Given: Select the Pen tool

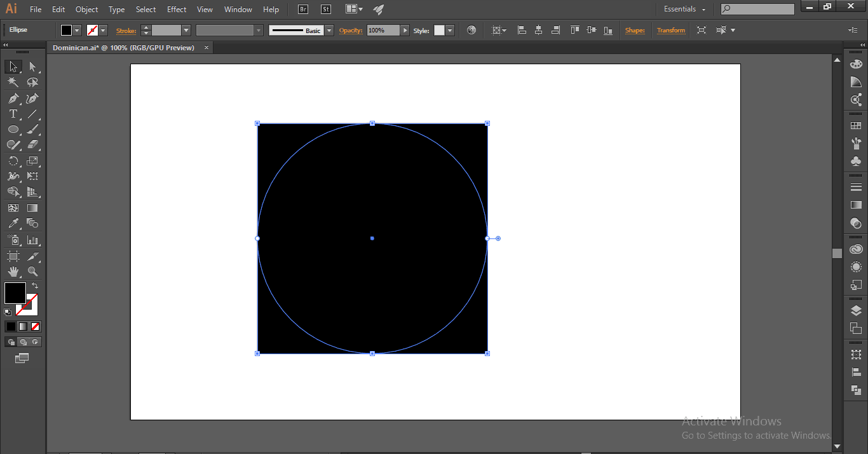Looking at the screenshot, I should [13, 99].
